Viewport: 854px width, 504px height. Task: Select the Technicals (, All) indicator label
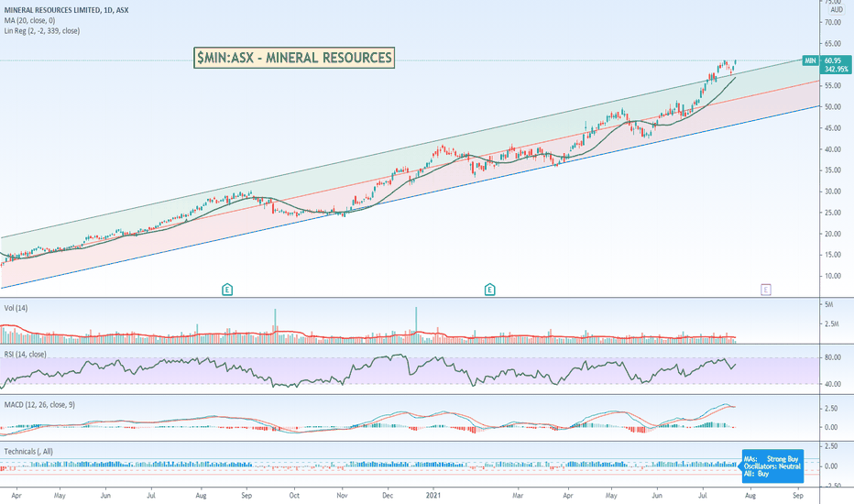(28, 452)
